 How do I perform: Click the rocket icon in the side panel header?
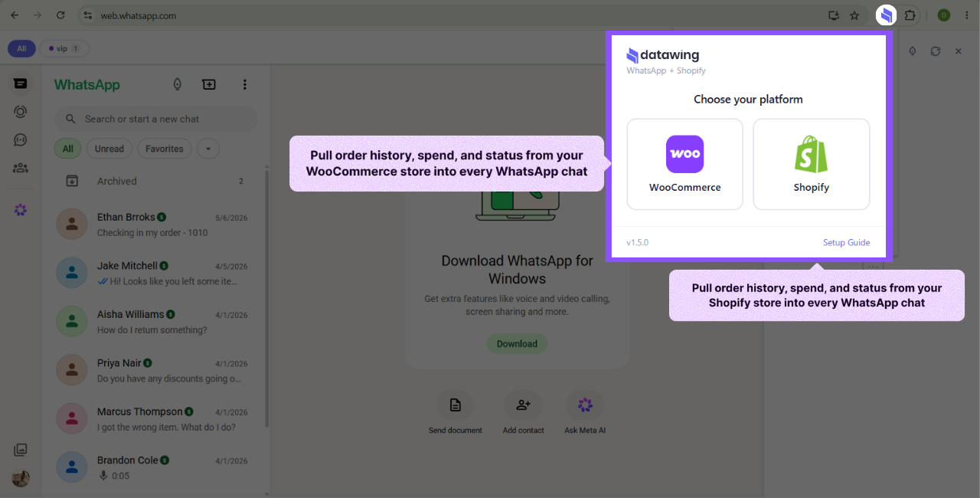(x=913, y=51)
